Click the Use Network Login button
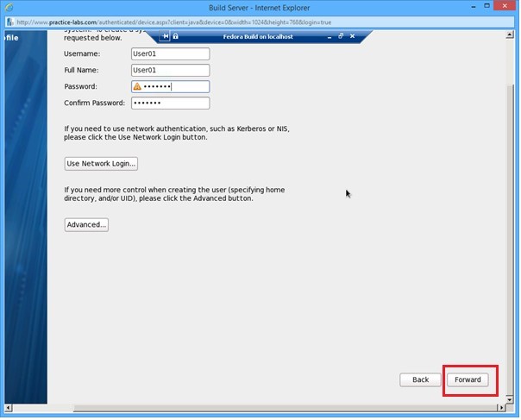 101,164
